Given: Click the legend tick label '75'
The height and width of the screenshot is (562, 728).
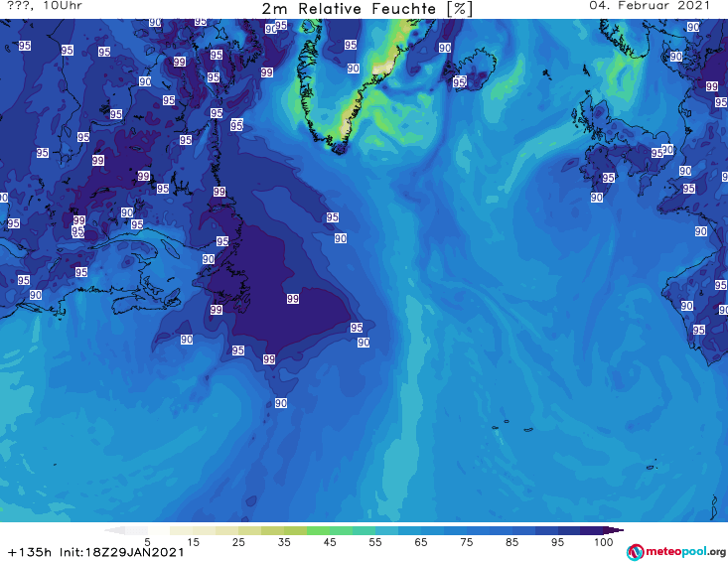Looking at the screenshot, I should coord(467,542).
